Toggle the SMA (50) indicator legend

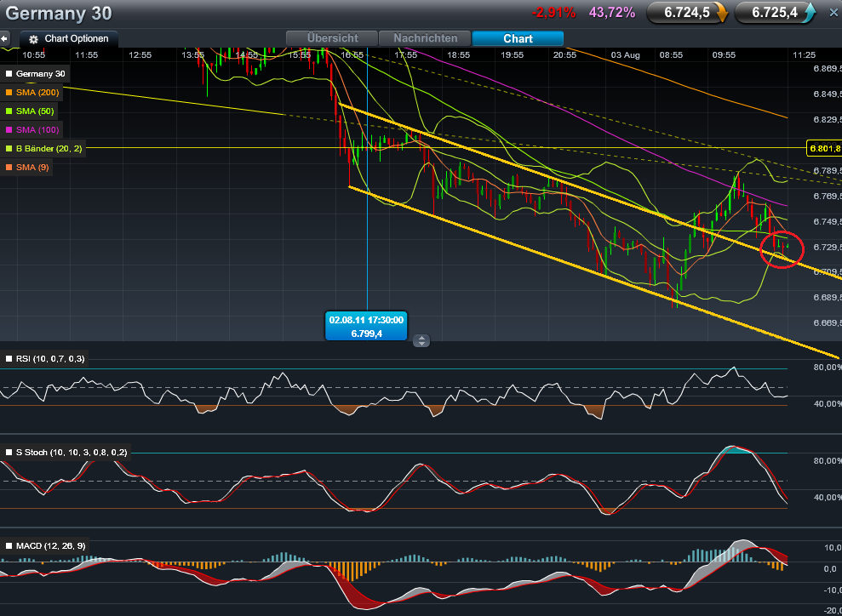[29, 111]
